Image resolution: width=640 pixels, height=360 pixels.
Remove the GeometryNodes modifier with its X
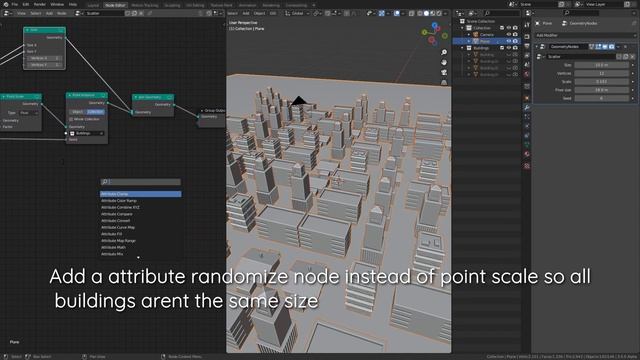(625, 47)
